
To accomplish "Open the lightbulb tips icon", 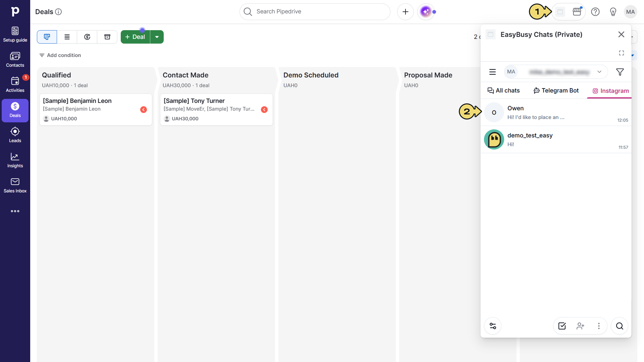I will [x=613, y=12].
